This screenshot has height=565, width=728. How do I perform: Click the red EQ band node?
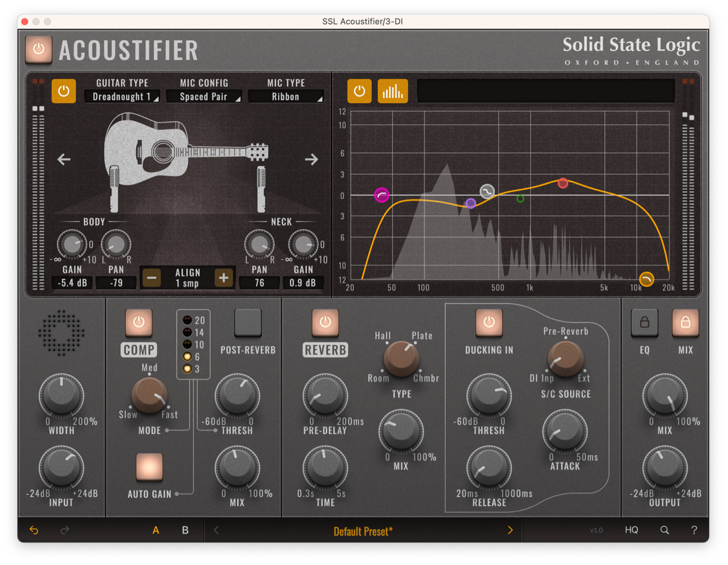point(563,183)
